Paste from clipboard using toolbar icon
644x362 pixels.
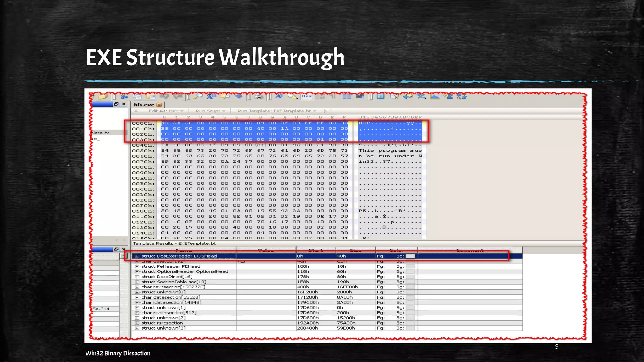click(151, 96)
